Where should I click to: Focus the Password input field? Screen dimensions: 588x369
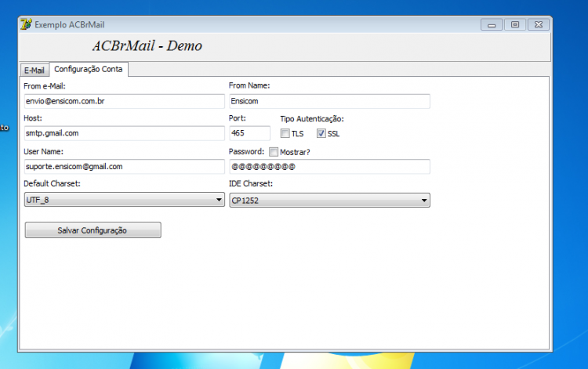pyautogui.click(x=329, y=167)
